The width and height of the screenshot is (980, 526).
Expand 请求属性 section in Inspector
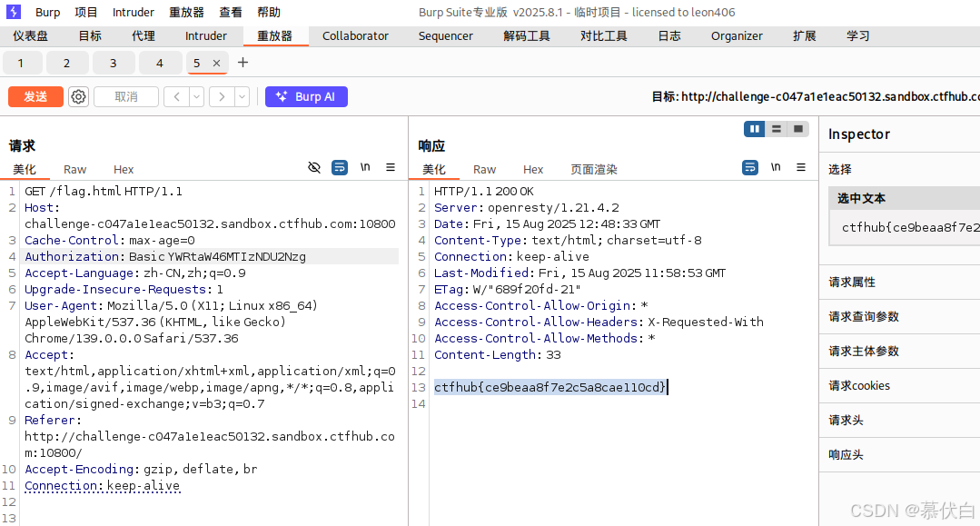pos(900,282)
